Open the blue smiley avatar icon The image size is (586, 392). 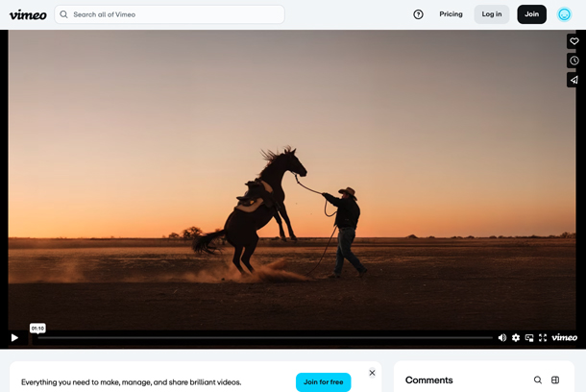[x=564, y=14]
